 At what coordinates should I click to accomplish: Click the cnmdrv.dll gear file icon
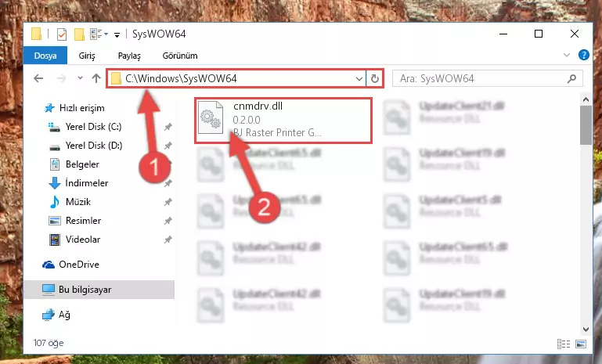(211, 117)
